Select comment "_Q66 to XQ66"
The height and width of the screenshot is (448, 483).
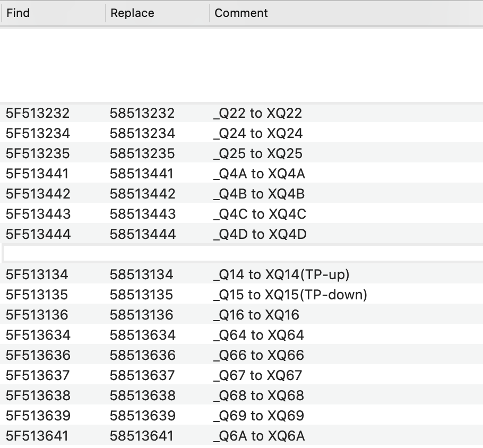(x=258, y=355)
